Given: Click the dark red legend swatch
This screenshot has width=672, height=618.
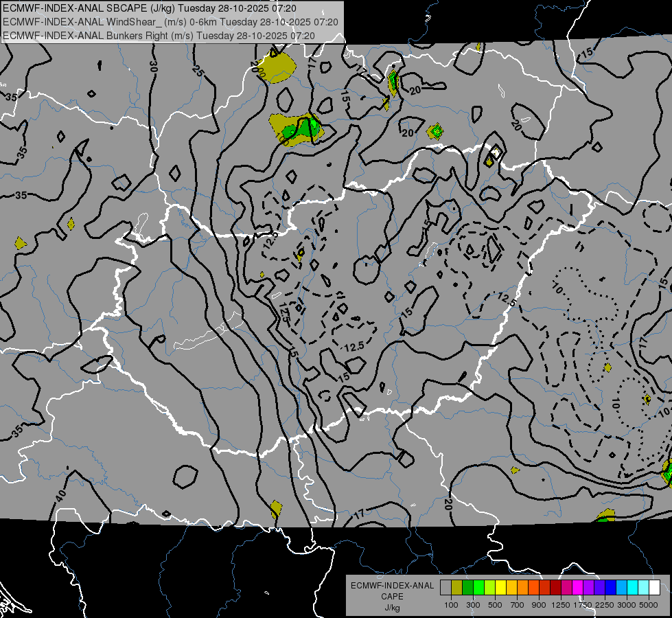Looking at the screenshot, I should pyautogui.click(x=555, y=588).
